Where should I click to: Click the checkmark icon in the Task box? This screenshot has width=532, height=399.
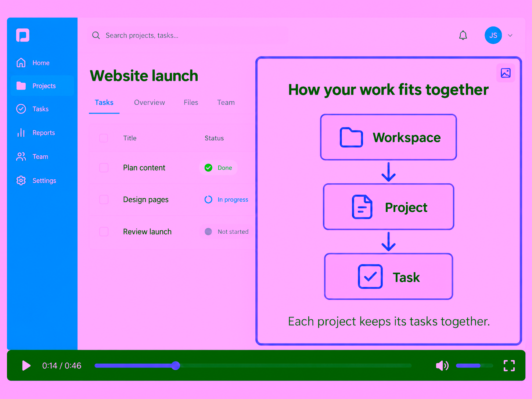pyautogui.click(x=370, y=276)
